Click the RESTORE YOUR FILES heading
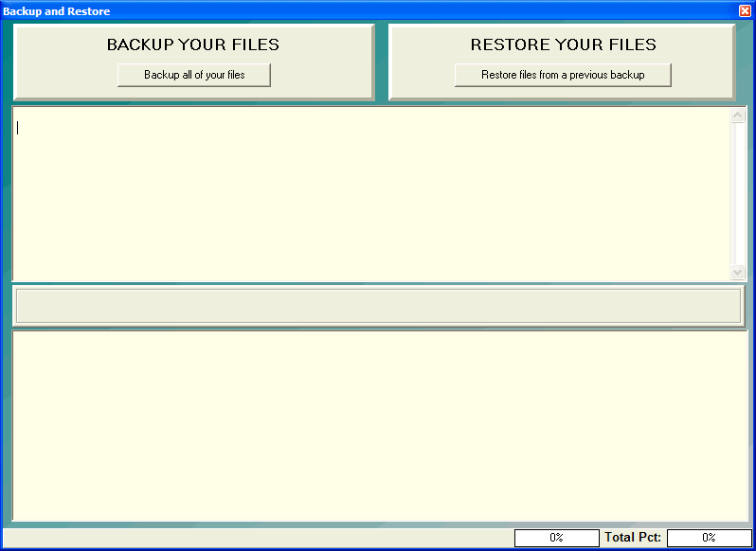 coord(563,44)
